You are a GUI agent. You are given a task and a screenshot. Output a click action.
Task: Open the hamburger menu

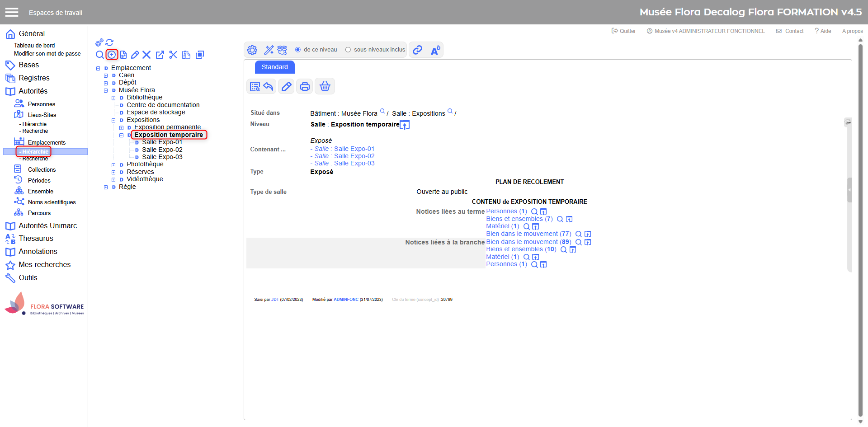[x=12, y=12]
